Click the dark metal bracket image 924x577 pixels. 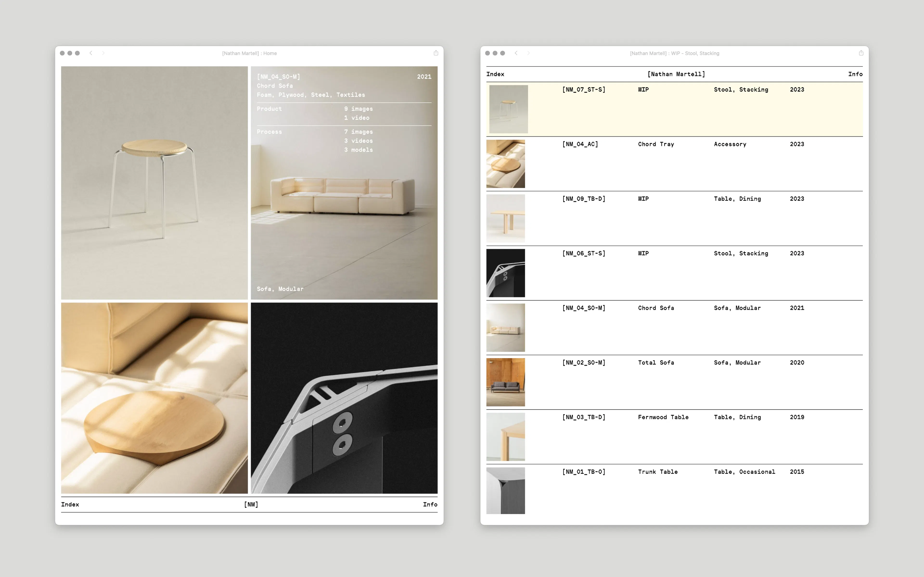click(x=344, y=398)
